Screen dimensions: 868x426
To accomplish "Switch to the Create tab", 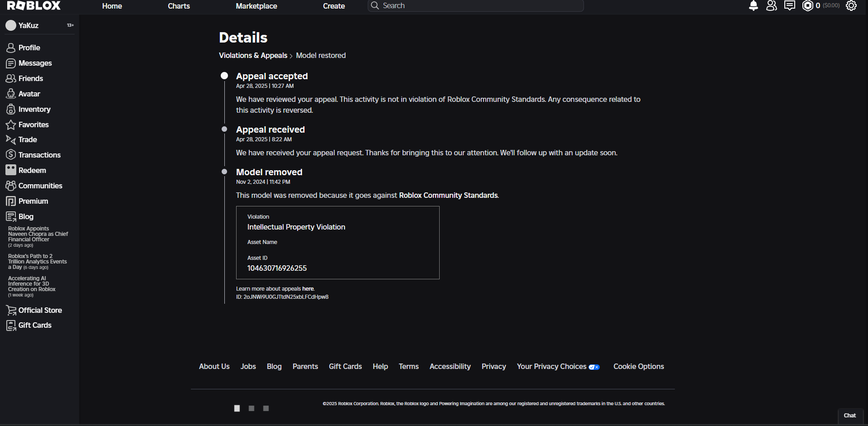I will pyautogui.click(x=334, y=6).
